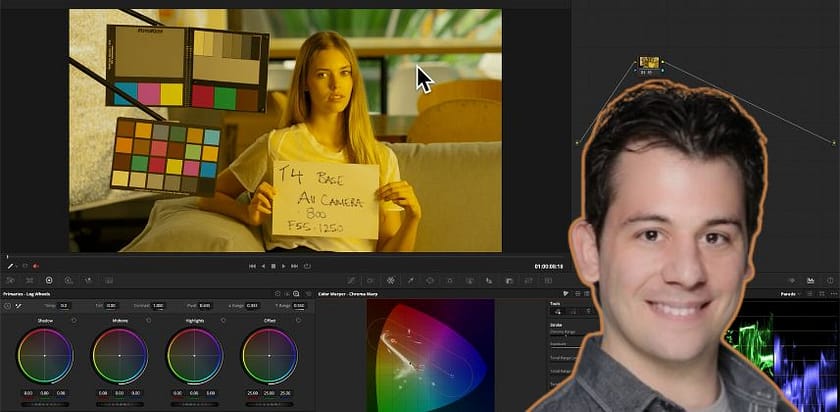Open the scopes options ellipsis menu
This screenshot has height=412, width=840.
coord(833,294)
